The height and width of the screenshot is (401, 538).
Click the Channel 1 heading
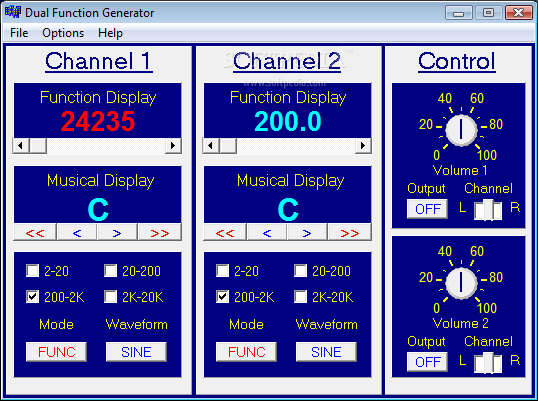click(98, 62)
